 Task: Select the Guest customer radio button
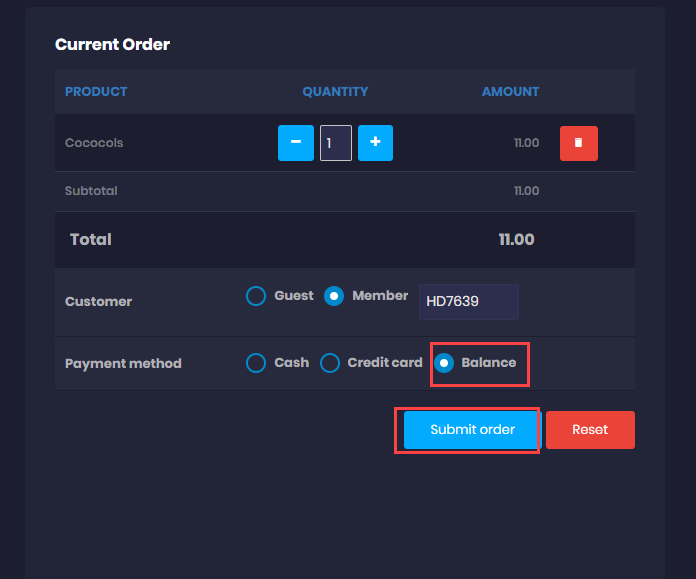[256, 296]
